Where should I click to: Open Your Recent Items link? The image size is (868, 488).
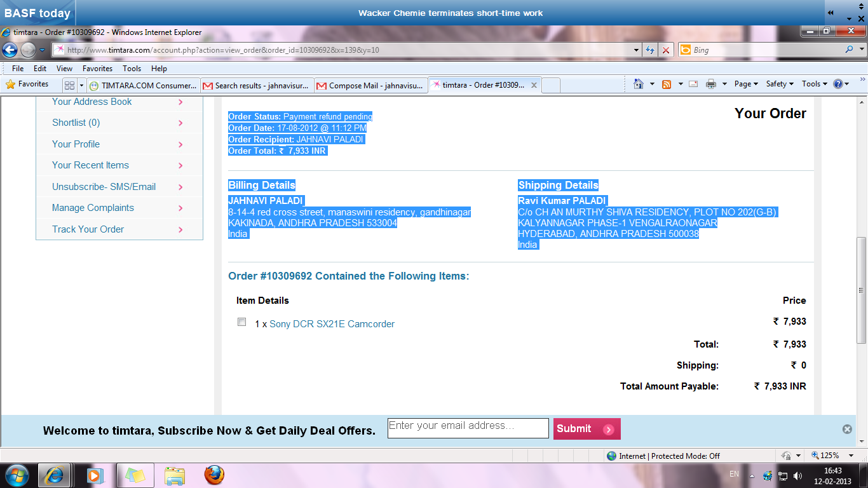click(90, 165)
